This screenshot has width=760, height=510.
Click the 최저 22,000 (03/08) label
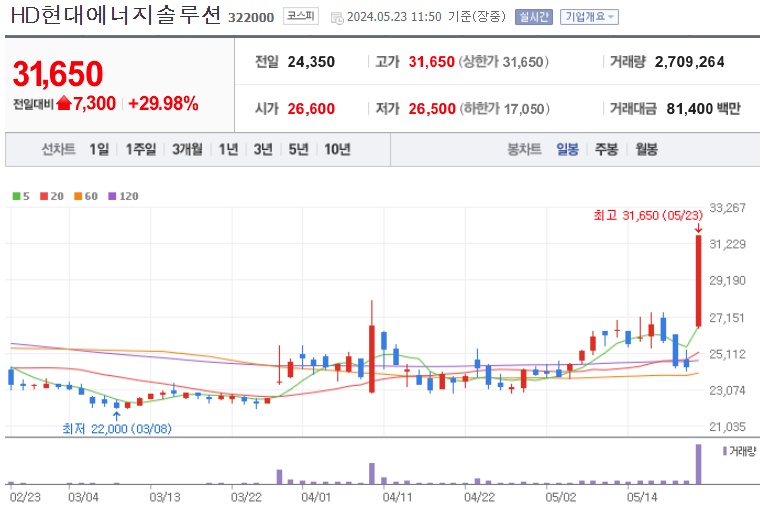click(x=117, y=429)
